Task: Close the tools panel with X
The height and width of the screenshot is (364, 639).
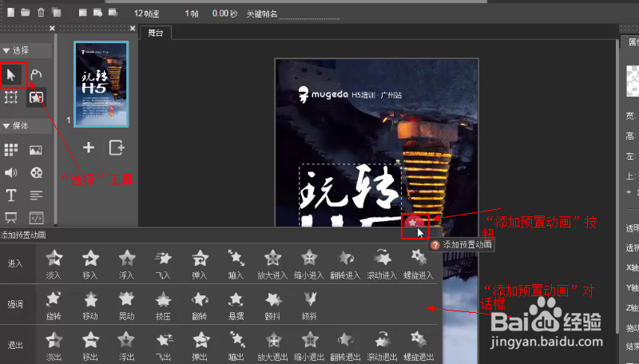Action: pyautogui.click(x=52, y=28)
